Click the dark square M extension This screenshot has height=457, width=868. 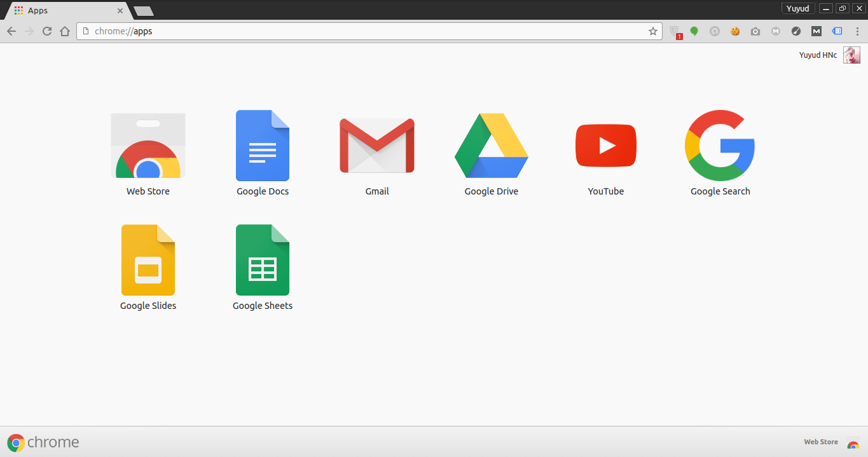click(x=816, y=31)
